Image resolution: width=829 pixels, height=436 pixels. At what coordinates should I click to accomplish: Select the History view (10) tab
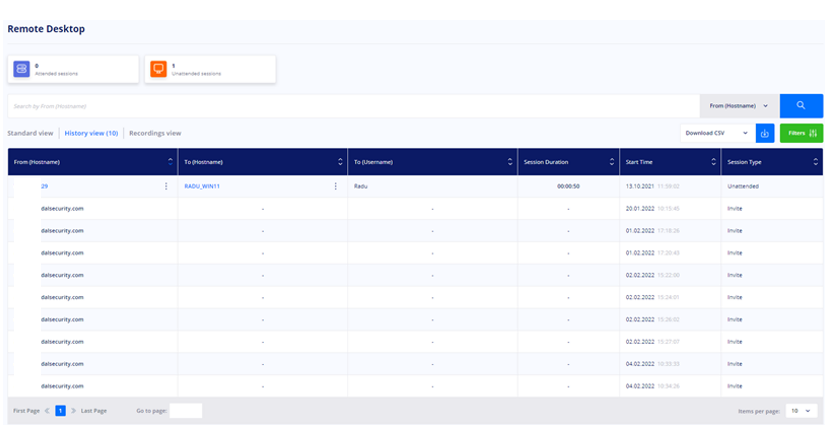[x=91, y=133]
